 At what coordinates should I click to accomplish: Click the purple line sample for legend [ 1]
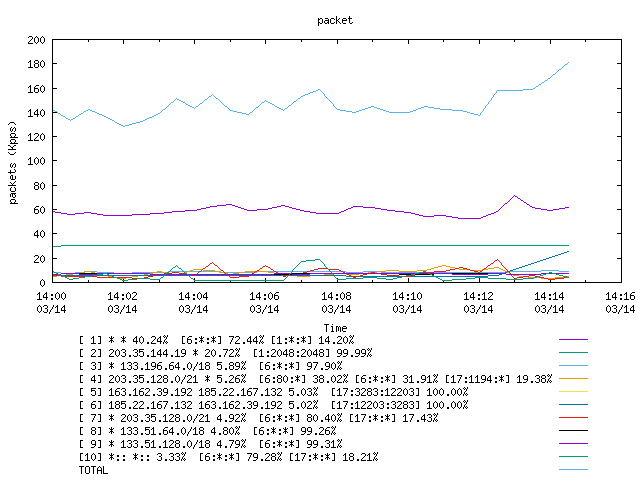[573, 339]
